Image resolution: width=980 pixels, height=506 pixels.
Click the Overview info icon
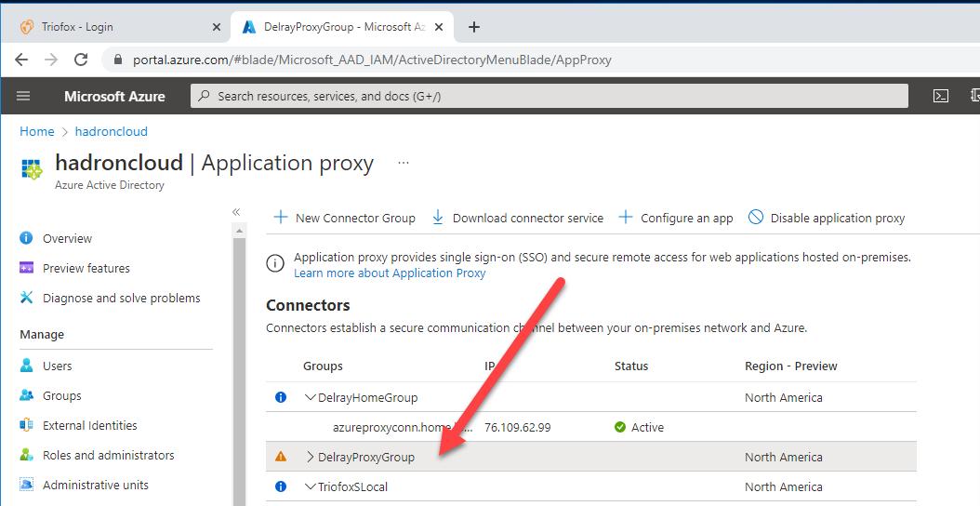(26, 238)
